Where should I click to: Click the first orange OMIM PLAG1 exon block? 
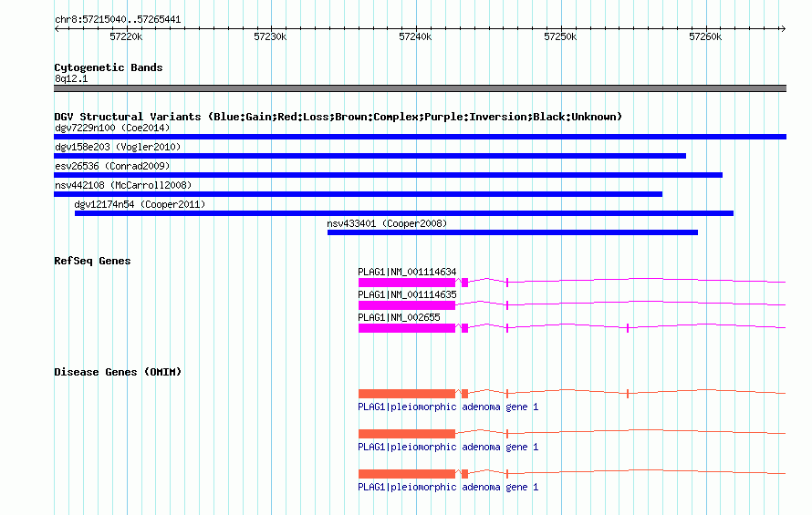click(x=407, y=394)
